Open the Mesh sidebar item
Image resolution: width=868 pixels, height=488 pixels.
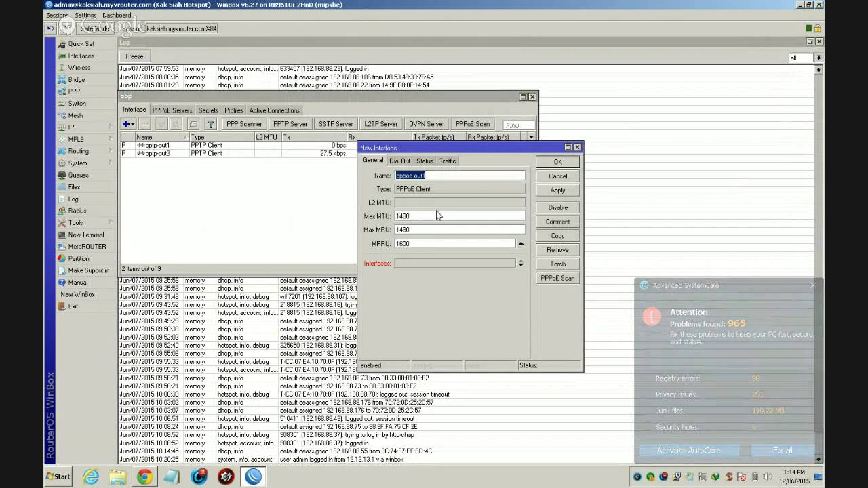75,115
